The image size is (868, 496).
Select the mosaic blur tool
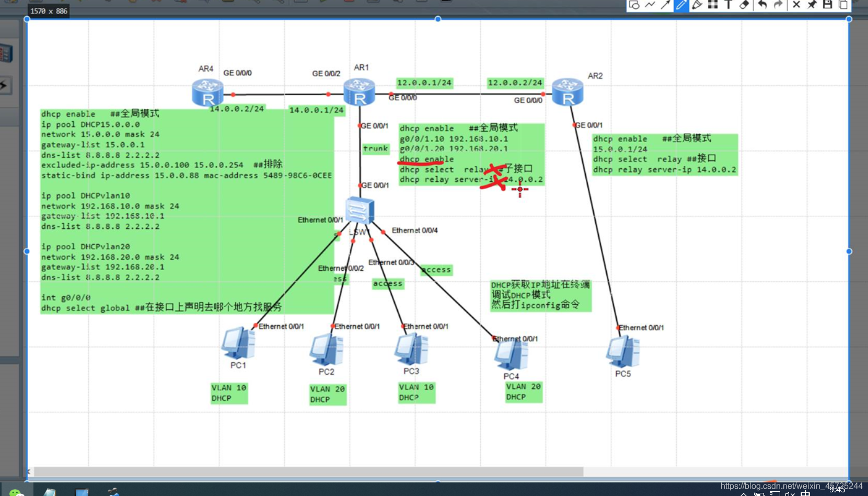713,5
